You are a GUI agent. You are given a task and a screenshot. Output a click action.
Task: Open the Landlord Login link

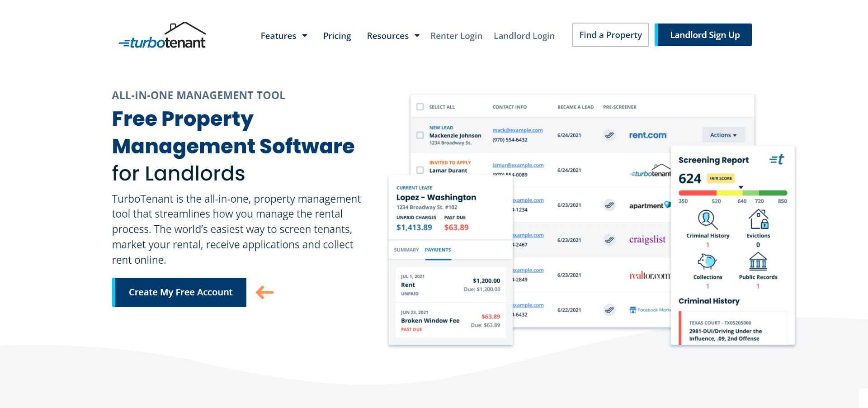coord(524,36)
